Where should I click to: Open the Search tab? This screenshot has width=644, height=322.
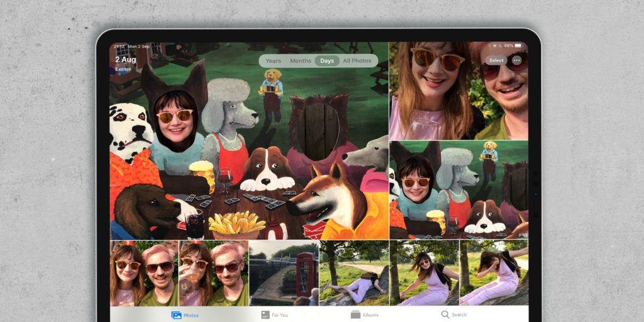pyautogui.click(x=454, y=314)
